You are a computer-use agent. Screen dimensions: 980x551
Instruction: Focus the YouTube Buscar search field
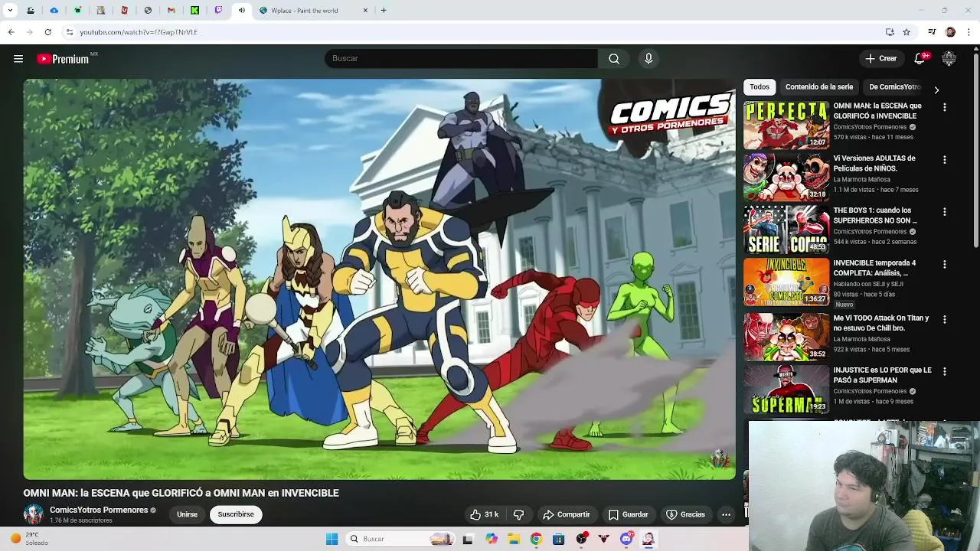tap(461, 59)
